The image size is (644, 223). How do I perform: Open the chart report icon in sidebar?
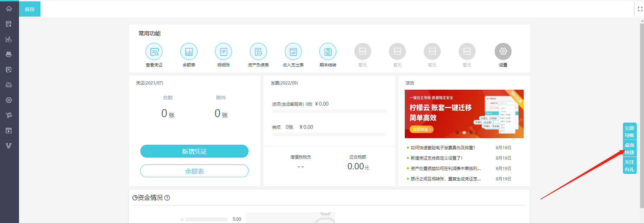click(x=9, y=39)
